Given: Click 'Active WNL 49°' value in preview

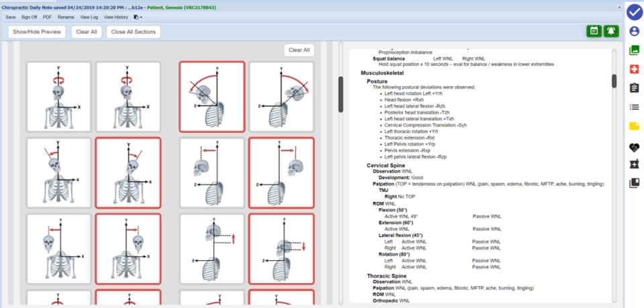Looking at the screenshot, I should (401, 217).
